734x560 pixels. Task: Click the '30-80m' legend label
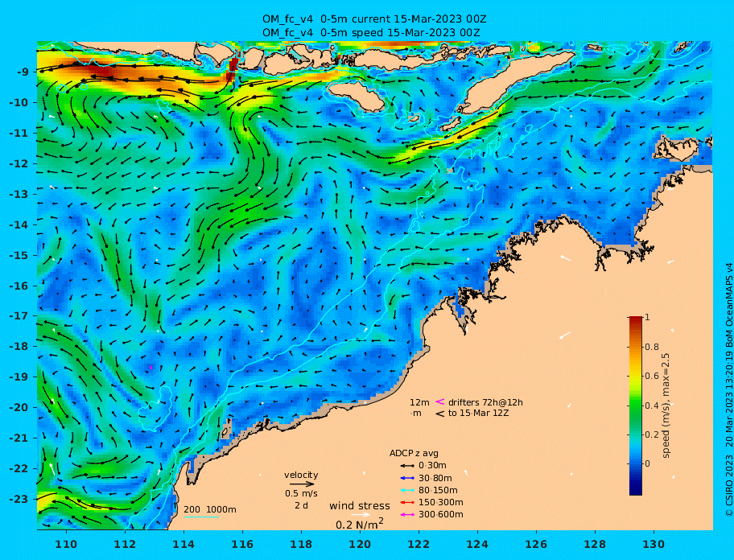click(x=435, y=478)
